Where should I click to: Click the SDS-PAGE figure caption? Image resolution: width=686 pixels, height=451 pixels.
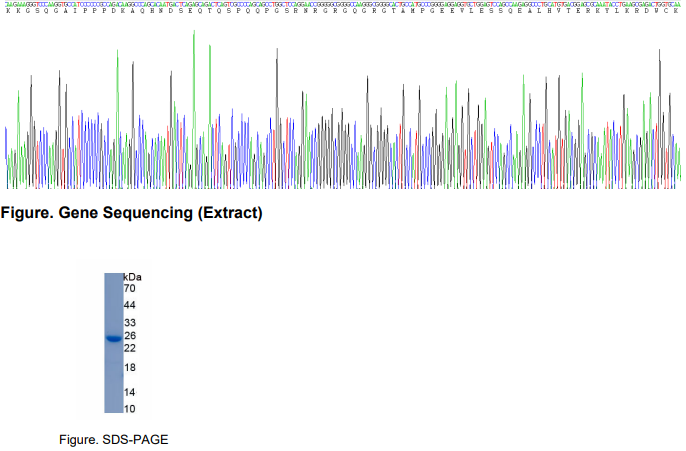[x=106, y=439]
